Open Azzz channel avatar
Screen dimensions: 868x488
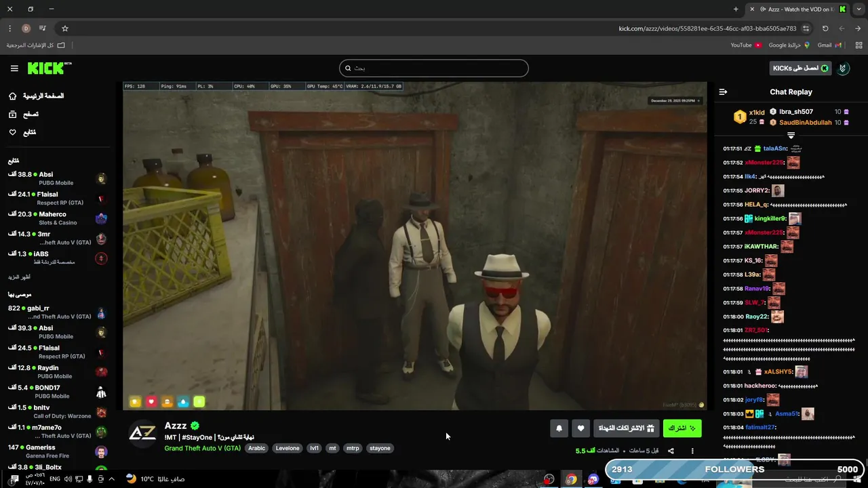pos(142,433)
